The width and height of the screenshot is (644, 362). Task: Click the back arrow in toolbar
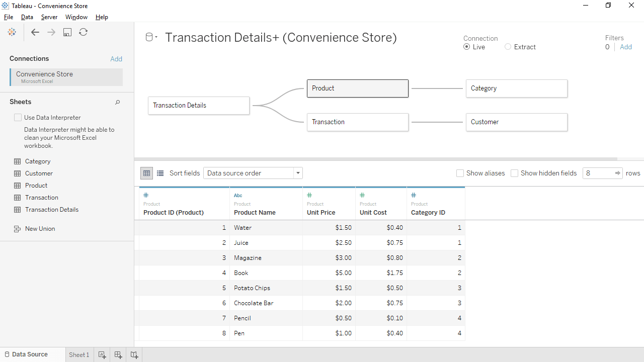coord(35,32)
